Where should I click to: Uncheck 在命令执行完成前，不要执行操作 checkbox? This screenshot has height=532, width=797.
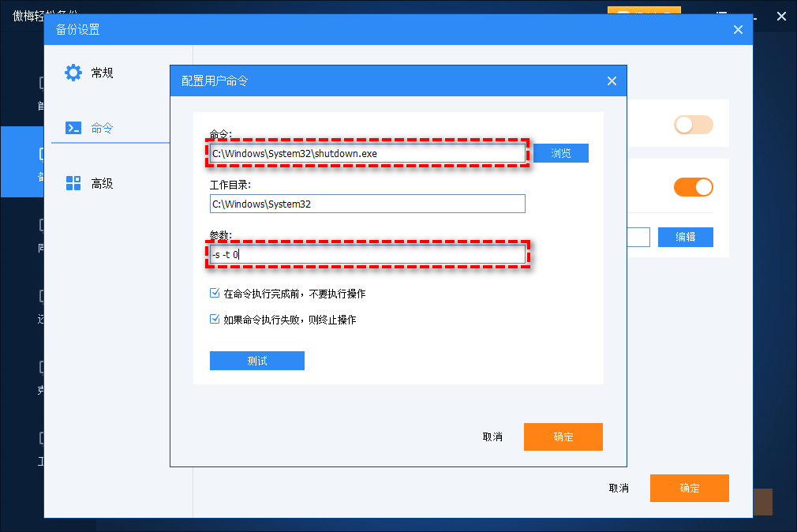click(215, 294)
